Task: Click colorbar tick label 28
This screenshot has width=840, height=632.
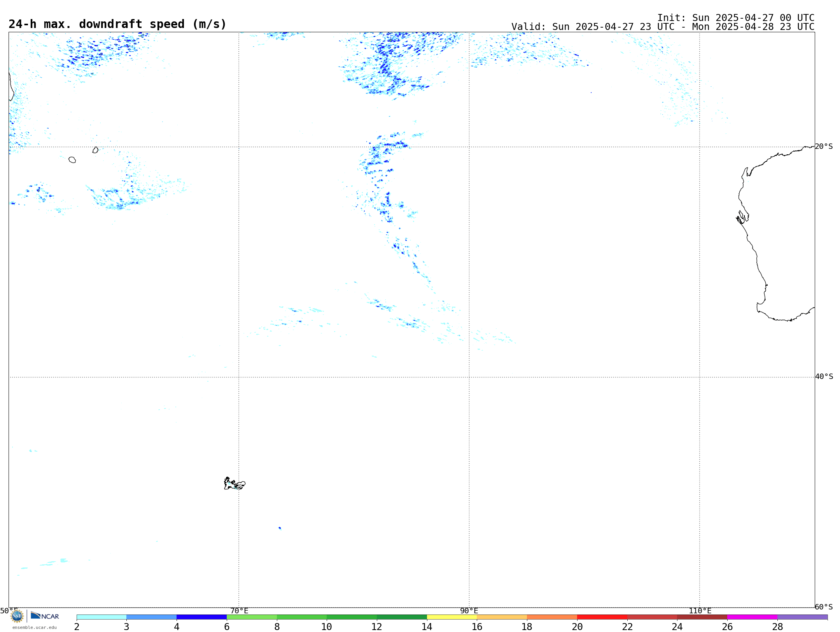Action: 777,627
